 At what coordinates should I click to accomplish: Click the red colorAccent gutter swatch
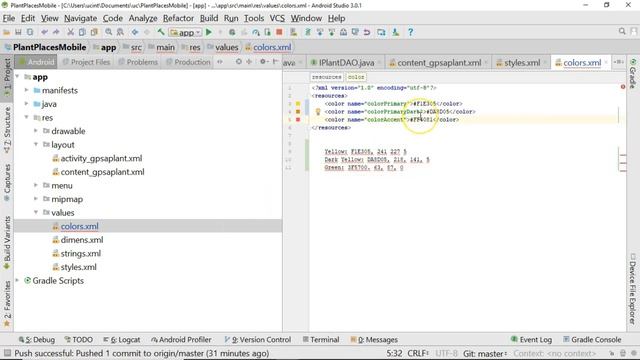[298, 120]
